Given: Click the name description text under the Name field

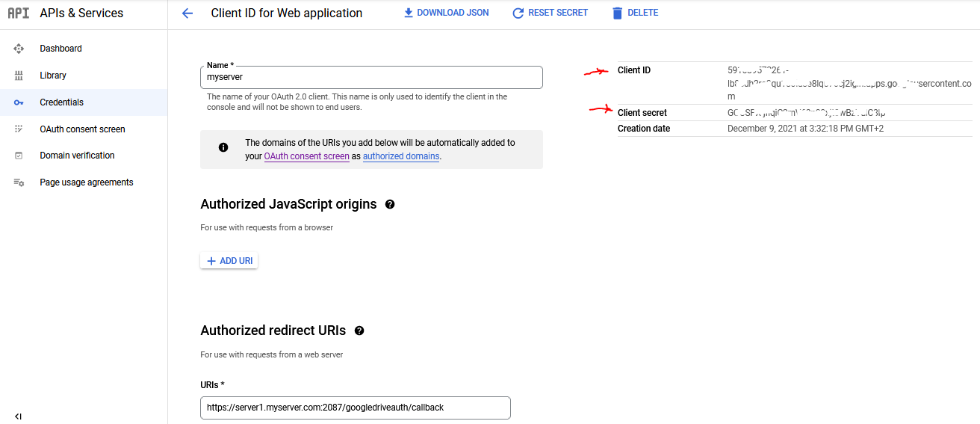Looking at the screenshot, I should tap(357, 102).
